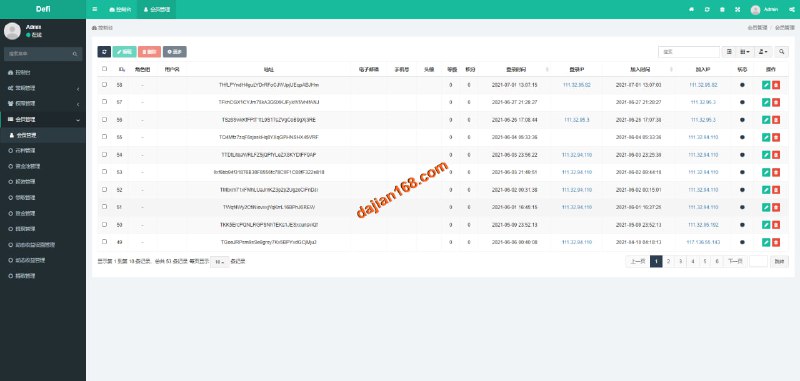The image size is (800, 381).
Task: Edit row 58 with green pencil icon
Action: (x=766, y=85)
